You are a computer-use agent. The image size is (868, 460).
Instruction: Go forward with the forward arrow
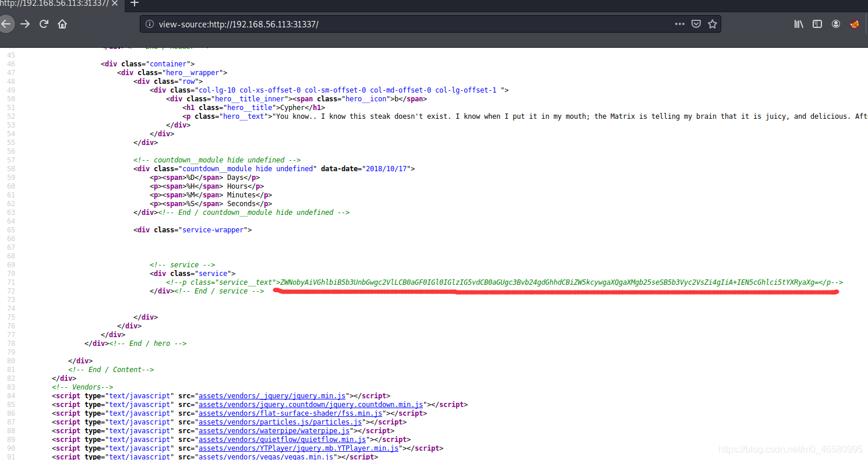click(x=25, y=24)
